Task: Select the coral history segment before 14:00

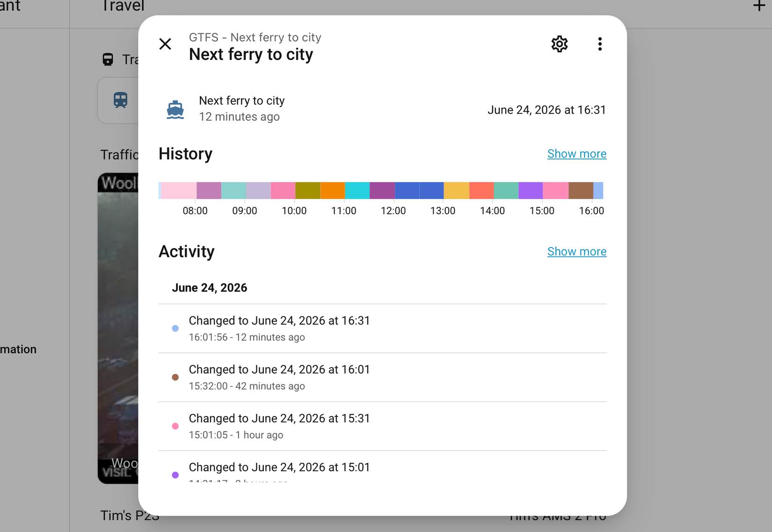Action: (x=481, y=190)
